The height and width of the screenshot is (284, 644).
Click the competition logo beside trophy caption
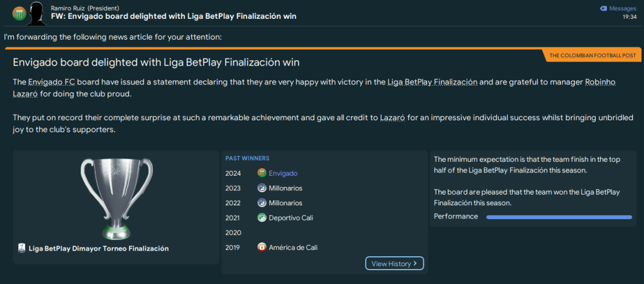(x=22, y=249)
